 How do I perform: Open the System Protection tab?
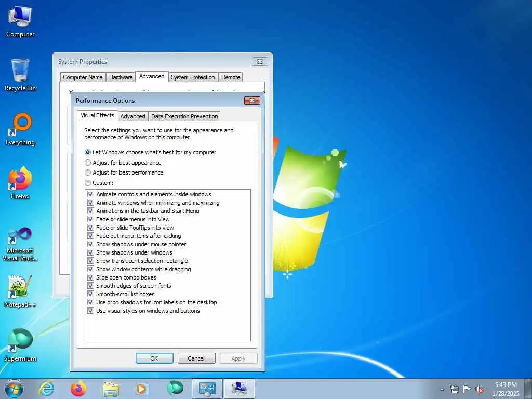pos(193,77)
